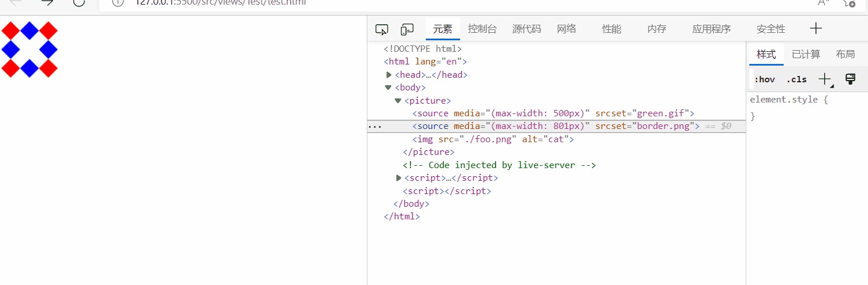Select the closing html tag

[402, 217]
